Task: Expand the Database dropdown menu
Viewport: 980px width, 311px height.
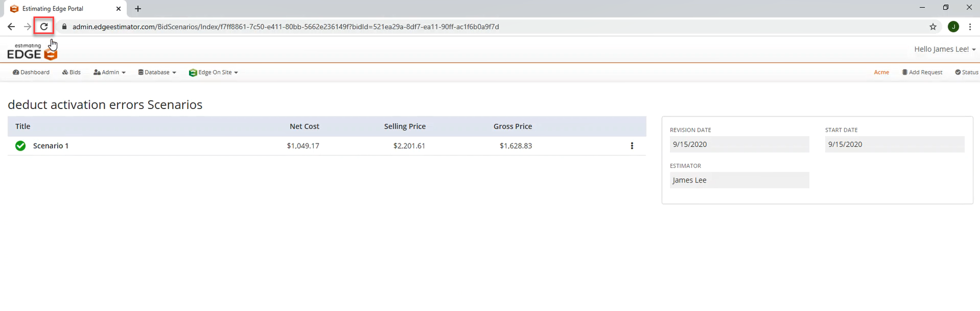Action: tap(157, 72)
